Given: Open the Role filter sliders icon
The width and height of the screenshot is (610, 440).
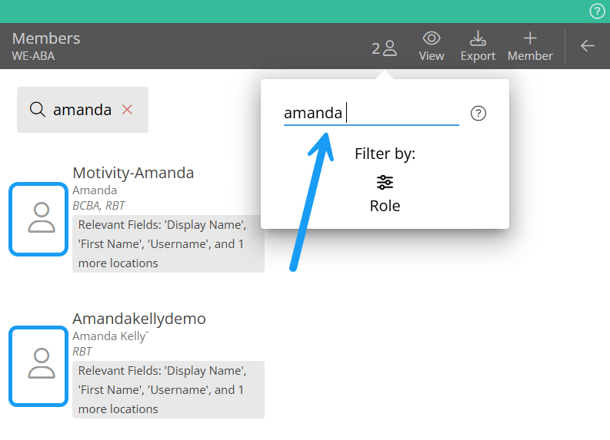Looking at the screenshot, I should 385,182.
